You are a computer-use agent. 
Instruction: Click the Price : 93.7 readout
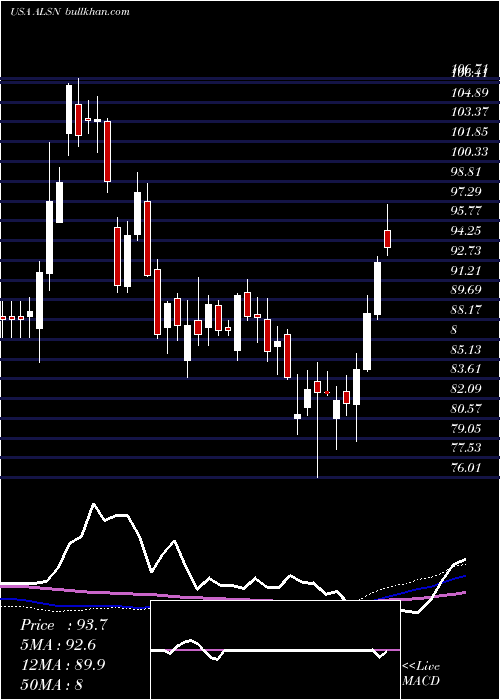64,625
